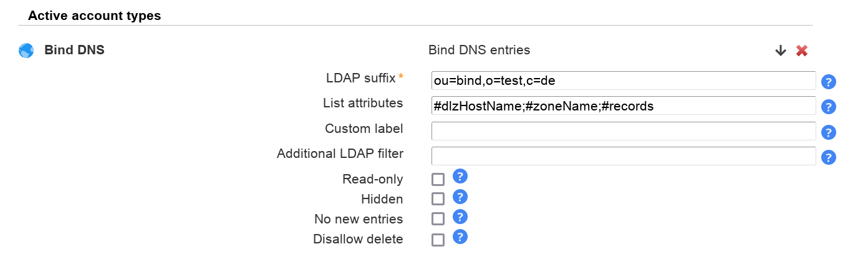Open help for LDAP suffix
The height and width of the screenshot is (269, 868).
(x=829, y=82)
